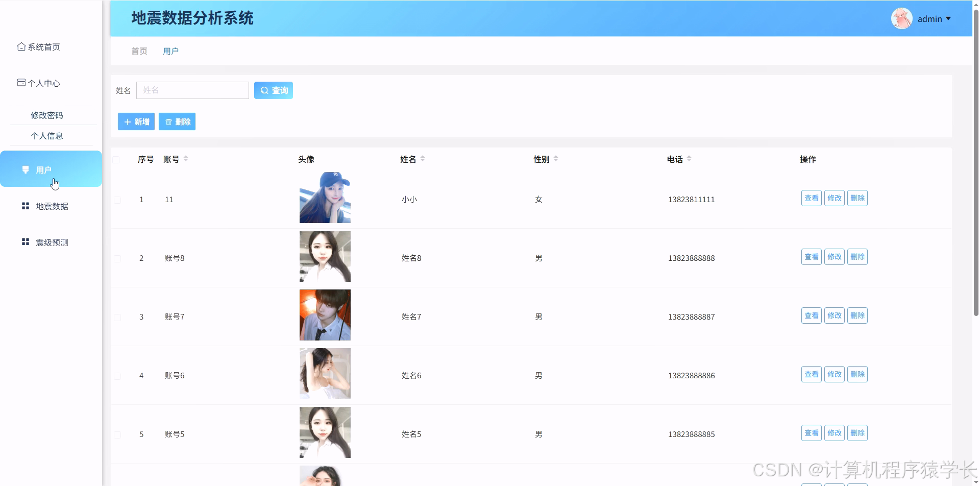
Task: Toggle the select-all checkbox in table header
Action: click(x=116, y=160)
